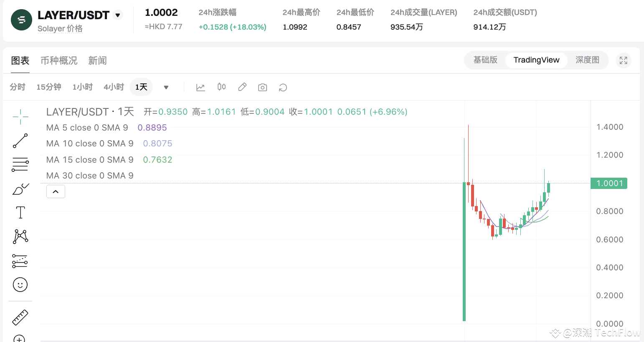This screenshot has width=644, height=342.
Task: Reload the chart with the refresh icon
Action: click(283, 87)
